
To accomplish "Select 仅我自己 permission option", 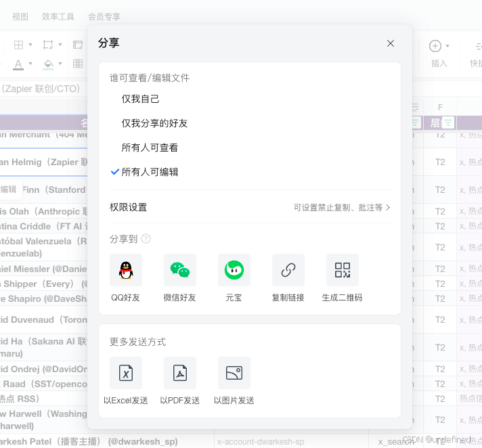I will click(x=140, y=99).
